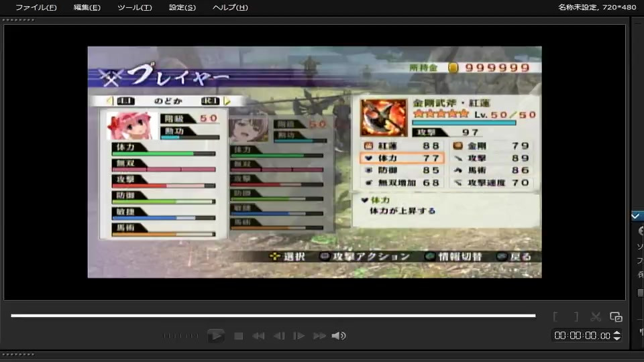Jump to start with the double-left-arrow rewind button
The width and height of the screenshot is (644, 362).
pos(258,336)
